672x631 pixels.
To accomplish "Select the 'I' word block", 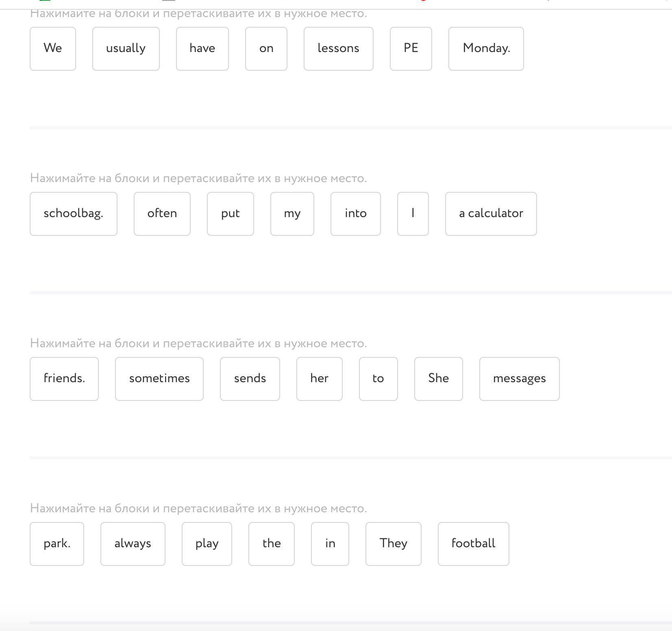I will 413,214.
